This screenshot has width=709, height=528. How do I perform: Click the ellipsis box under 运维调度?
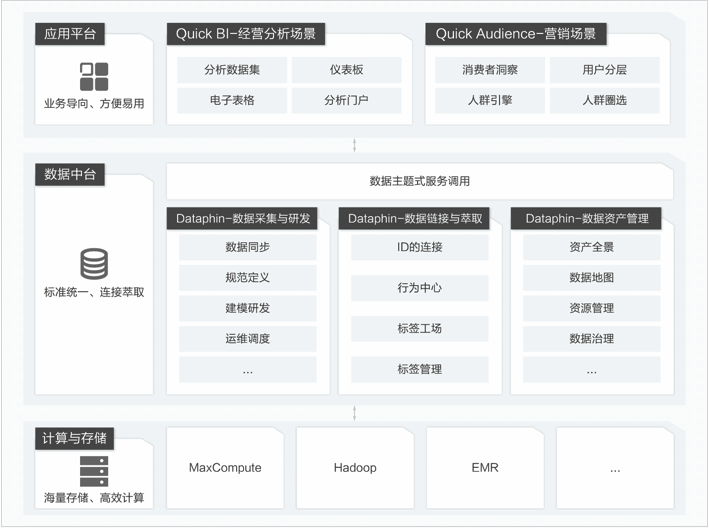click(248, 370)
